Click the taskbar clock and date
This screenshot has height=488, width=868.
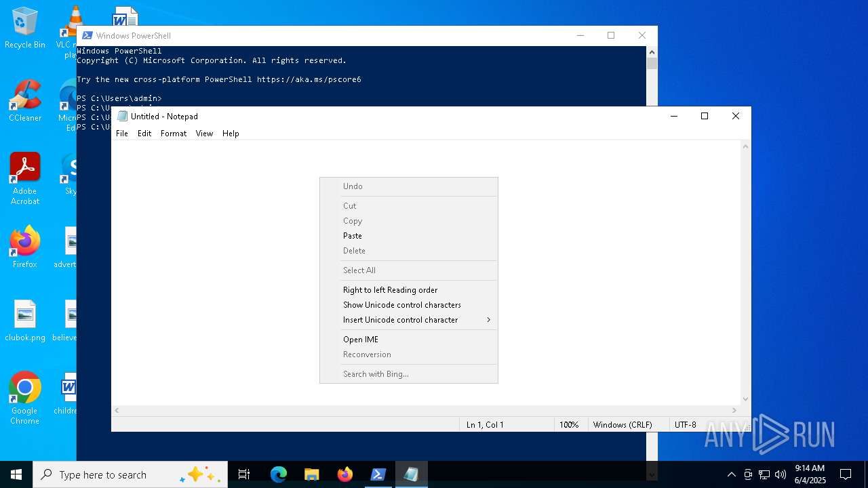pos(810,474)
